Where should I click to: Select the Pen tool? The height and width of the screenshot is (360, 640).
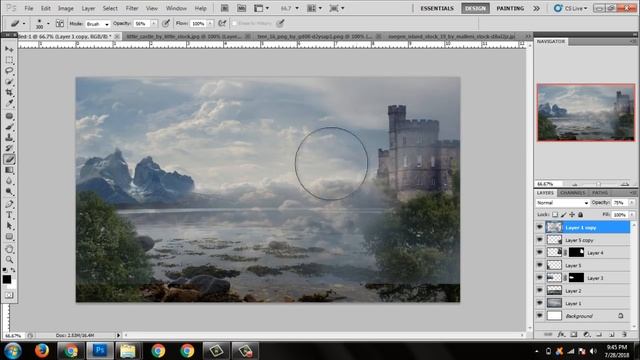point(9,204)
